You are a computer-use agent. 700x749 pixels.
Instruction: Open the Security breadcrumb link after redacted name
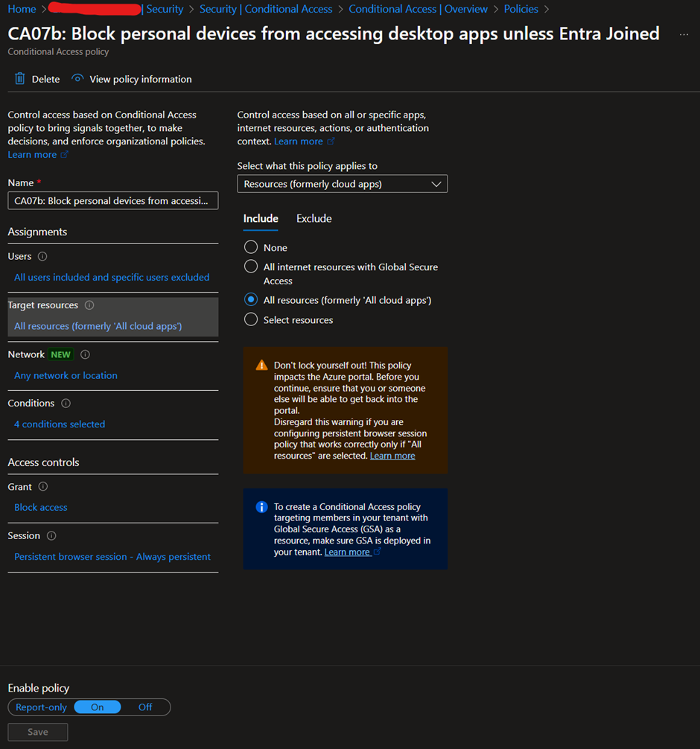[x=165, y=9]
